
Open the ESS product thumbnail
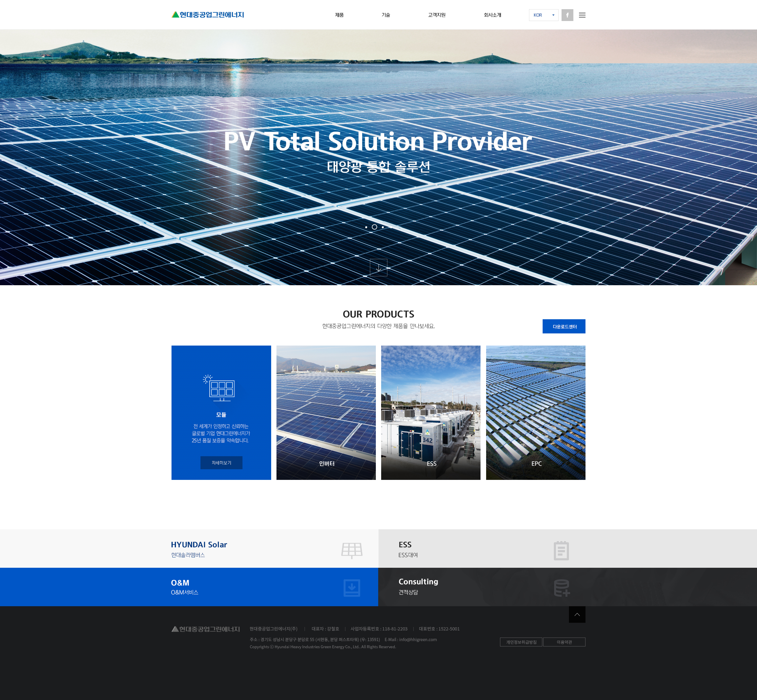coord(431,412)
